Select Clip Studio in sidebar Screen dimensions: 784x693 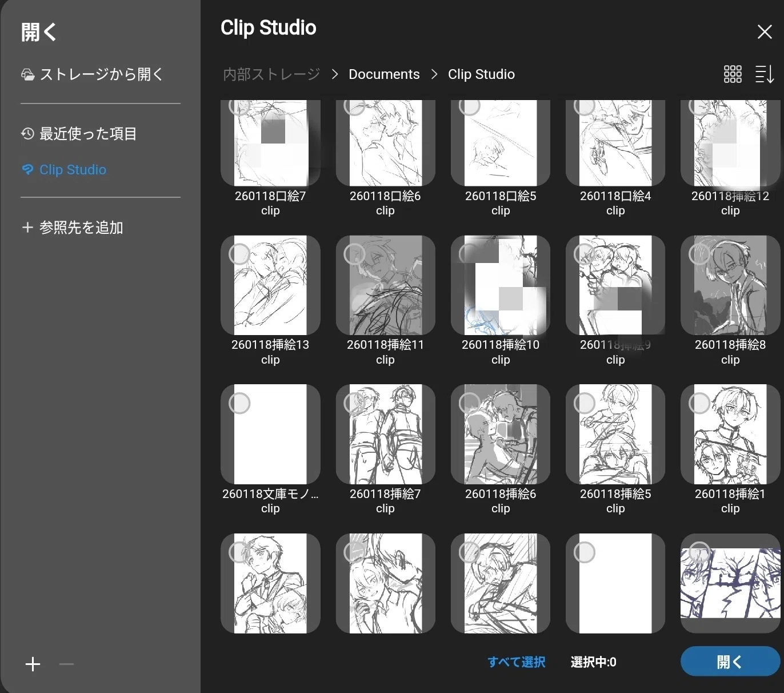63,170
